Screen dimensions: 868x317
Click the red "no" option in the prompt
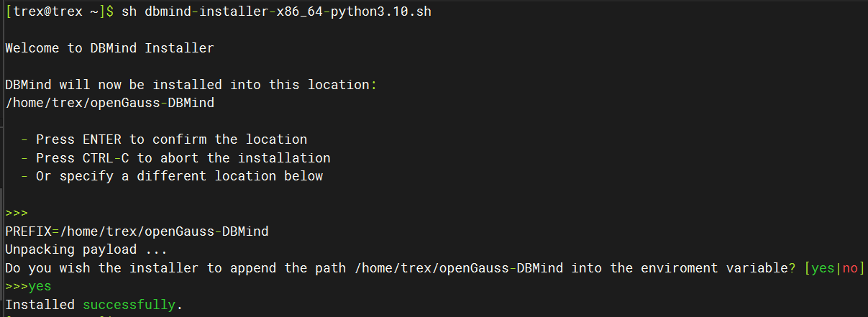(x=849, y=268)
